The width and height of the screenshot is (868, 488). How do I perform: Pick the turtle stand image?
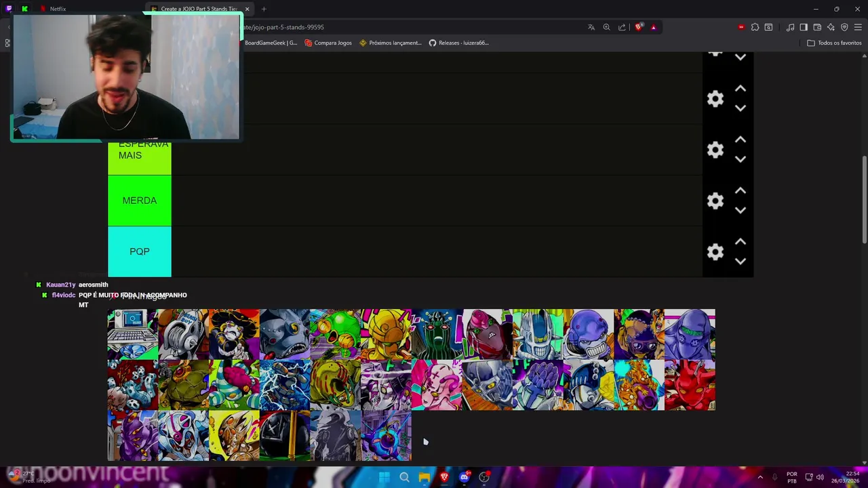(x=183, y=385)
